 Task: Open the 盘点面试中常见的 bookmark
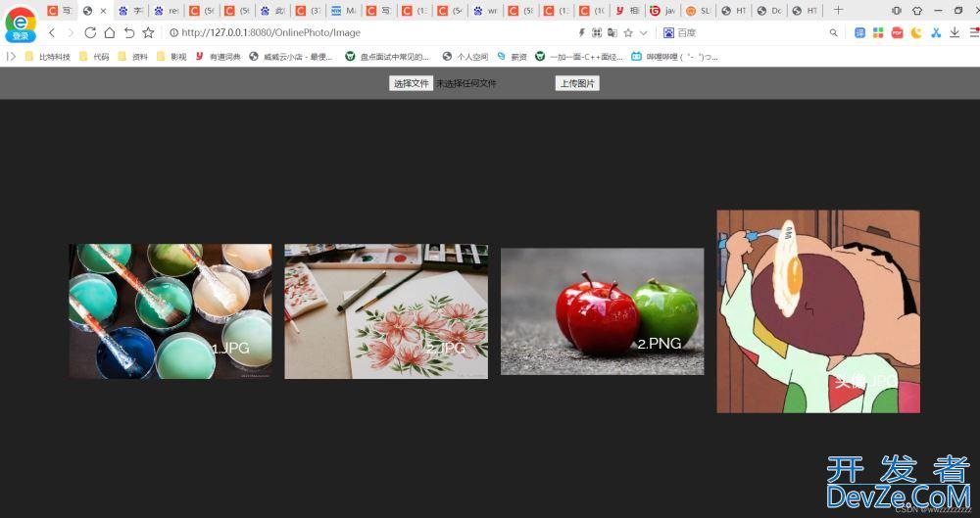pyautogui.click(x=387, y=56)
